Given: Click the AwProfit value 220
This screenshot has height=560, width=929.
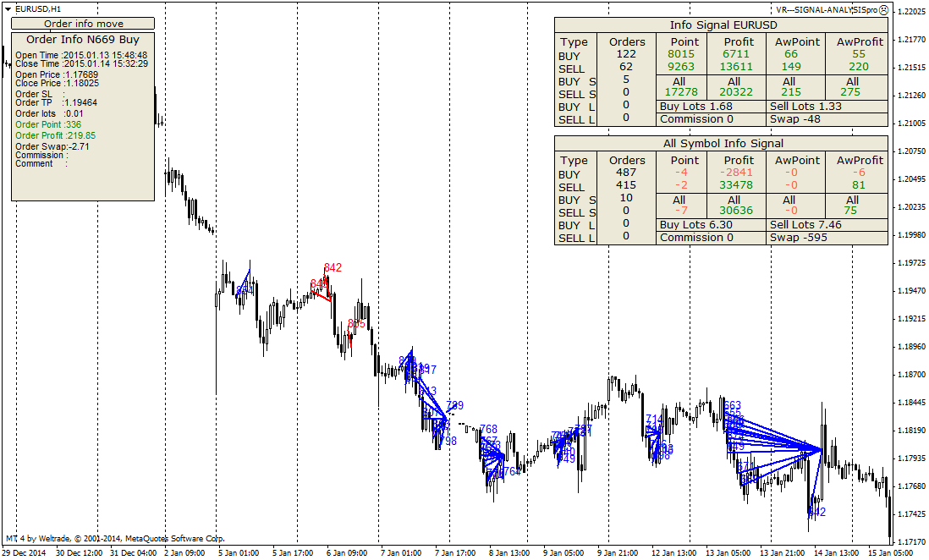Looking at the screenshot, I should pyautogui.click(x=859, y=66).
